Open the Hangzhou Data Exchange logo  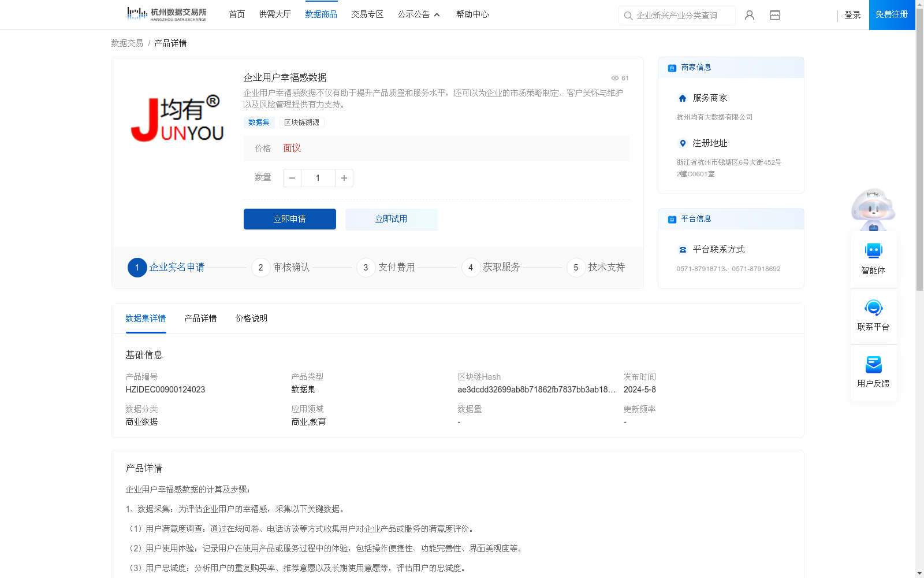[x=166, y=14]
